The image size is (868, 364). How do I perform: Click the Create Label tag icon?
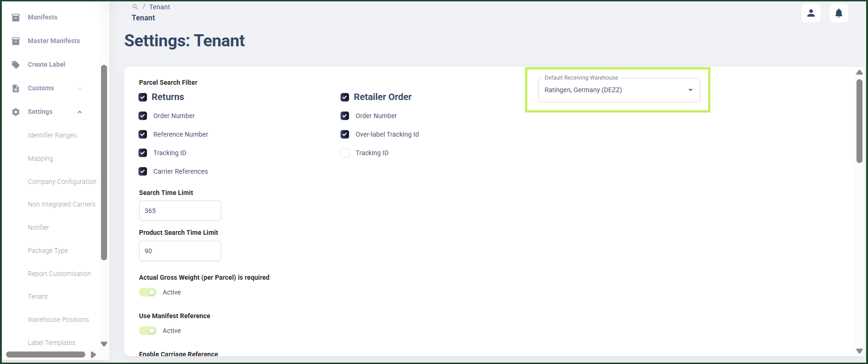[x=16, y=64]
